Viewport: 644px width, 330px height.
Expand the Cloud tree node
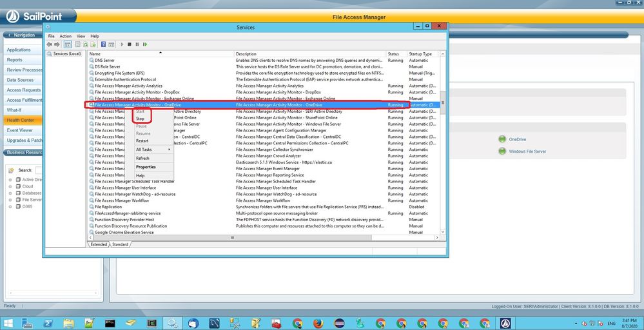[10, 186]
